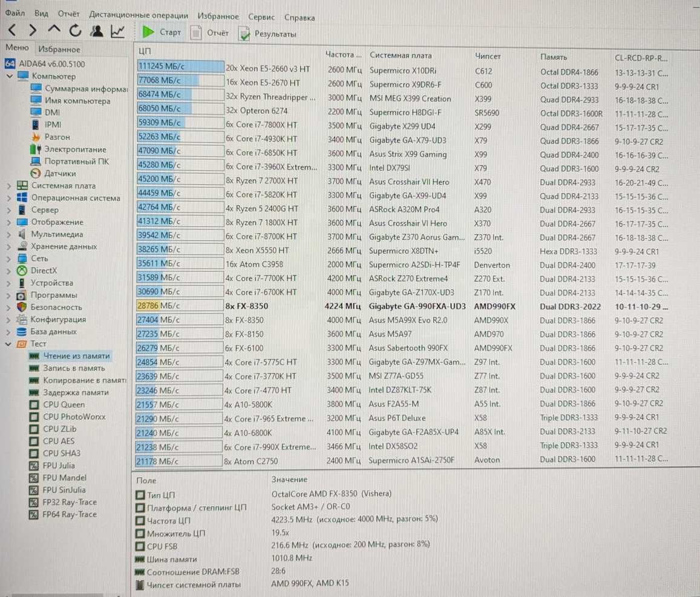The width and height of the screenshot is (700, 597).
Task: Expand the Хранение данных node
Action: tap(9, 246)
